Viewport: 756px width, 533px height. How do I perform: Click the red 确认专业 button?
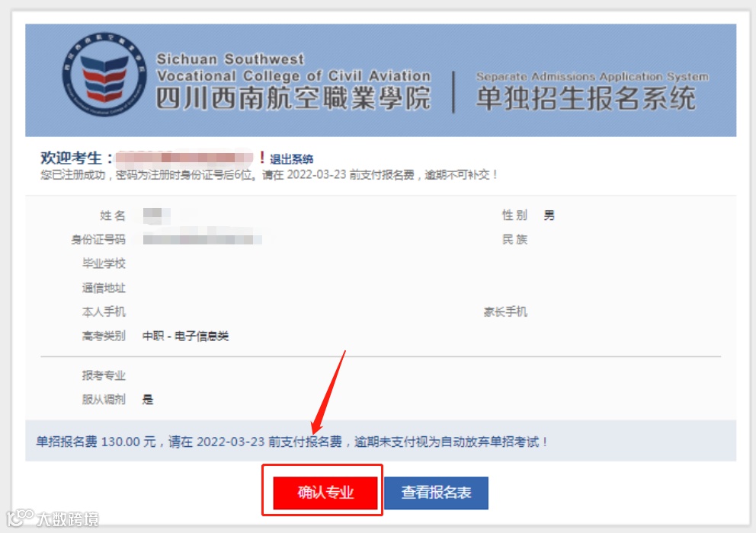coord(325,492)
